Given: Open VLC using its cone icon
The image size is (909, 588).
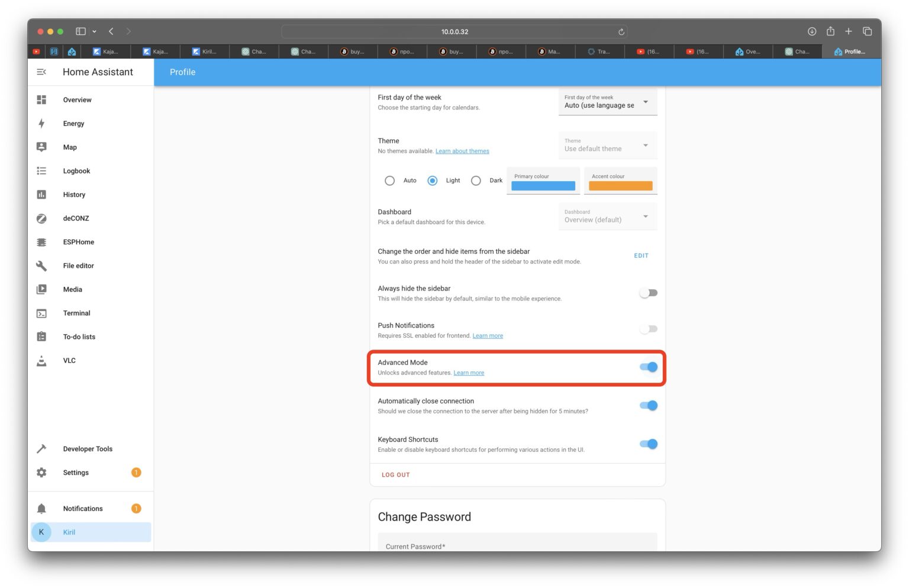Looking at the screenshot, I should click(x=41, y=360).
